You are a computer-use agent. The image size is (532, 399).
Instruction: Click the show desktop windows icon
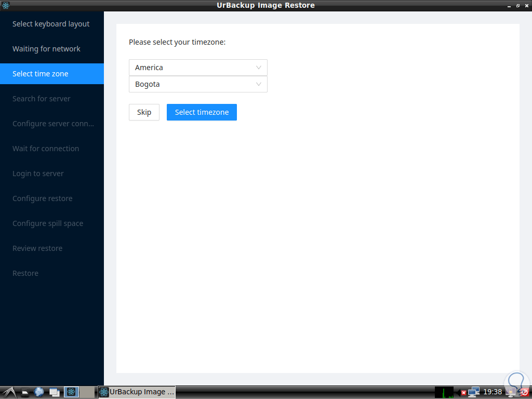click(54, 393)
